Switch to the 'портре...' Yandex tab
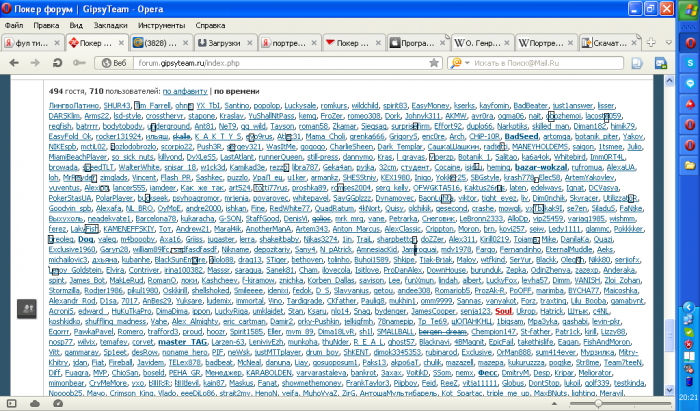 (290, 43)
